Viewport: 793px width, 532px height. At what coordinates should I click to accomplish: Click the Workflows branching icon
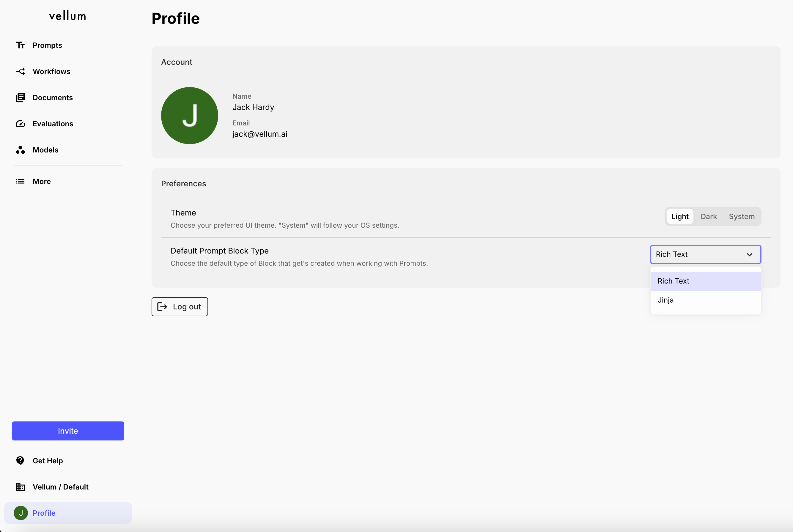(x=20, y=71)
